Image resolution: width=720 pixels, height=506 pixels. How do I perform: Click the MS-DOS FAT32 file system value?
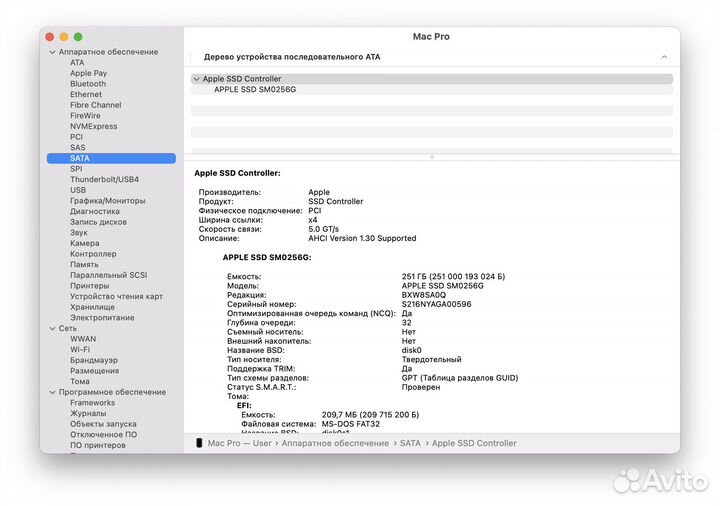(x=351, y=424)
